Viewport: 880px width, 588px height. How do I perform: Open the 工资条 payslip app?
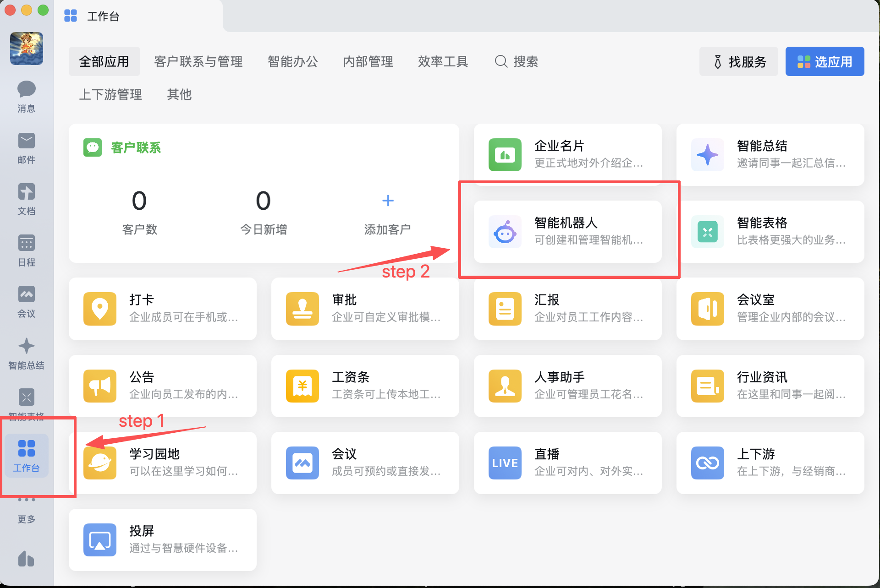[x=302, y=386]
